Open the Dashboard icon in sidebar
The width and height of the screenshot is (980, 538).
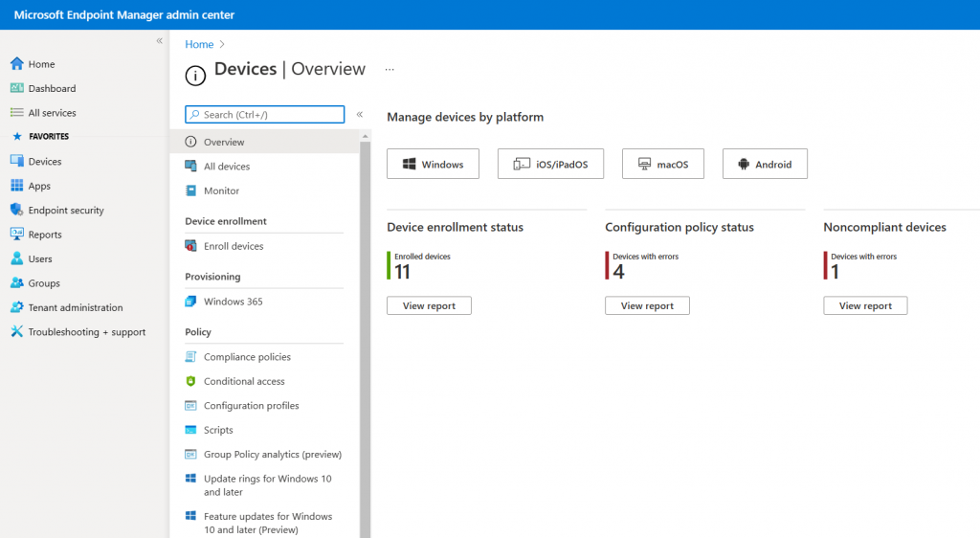pyautogui.click(x=17, y=88)
